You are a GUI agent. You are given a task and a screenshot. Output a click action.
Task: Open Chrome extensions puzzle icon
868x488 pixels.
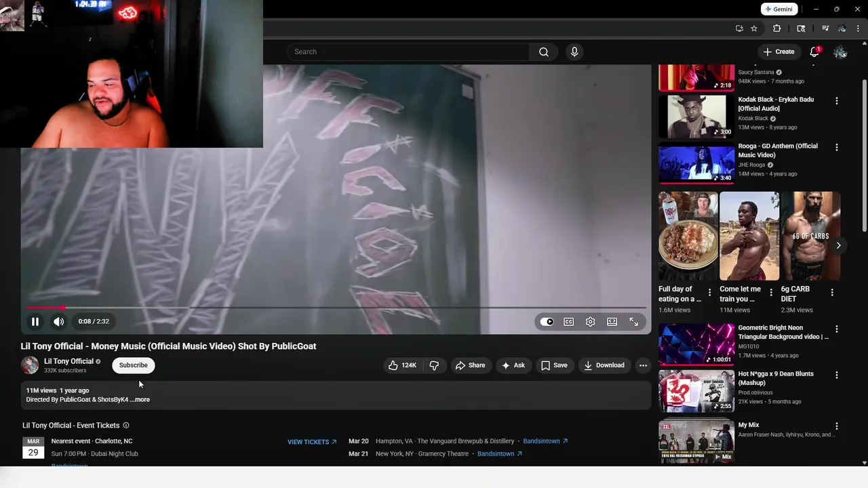(x=777, y=28)
